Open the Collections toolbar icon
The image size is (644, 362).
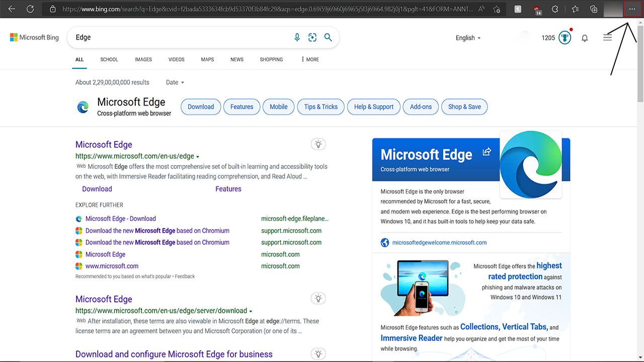(594, 9)
